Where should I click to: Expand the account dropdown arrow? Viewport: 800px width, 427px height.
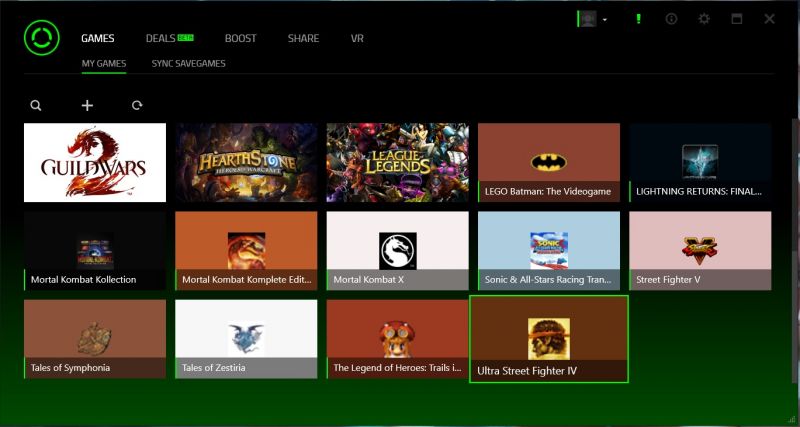pos(605,20)
